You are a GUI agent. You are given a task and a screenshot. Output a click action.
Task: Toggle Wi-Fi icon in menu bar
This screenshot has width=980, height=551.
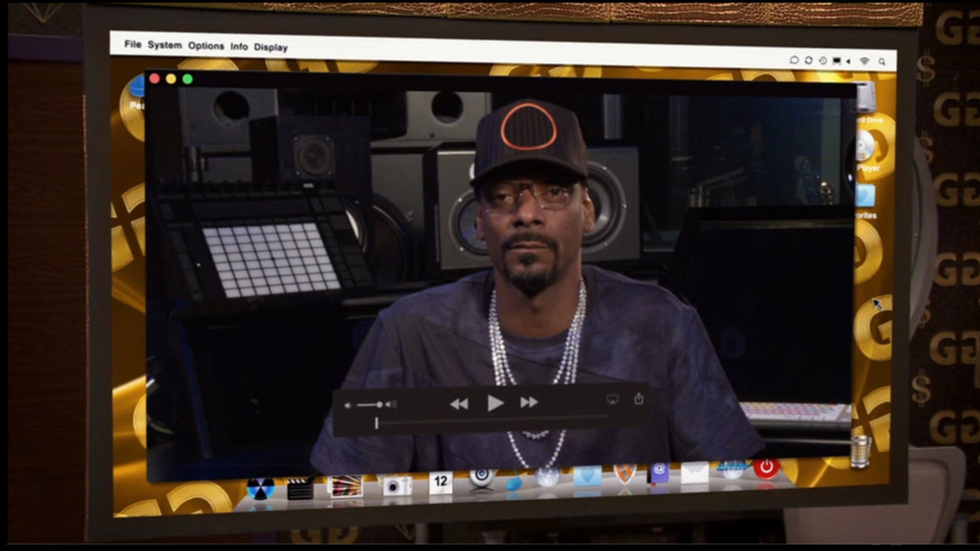(x=864, y=61)
